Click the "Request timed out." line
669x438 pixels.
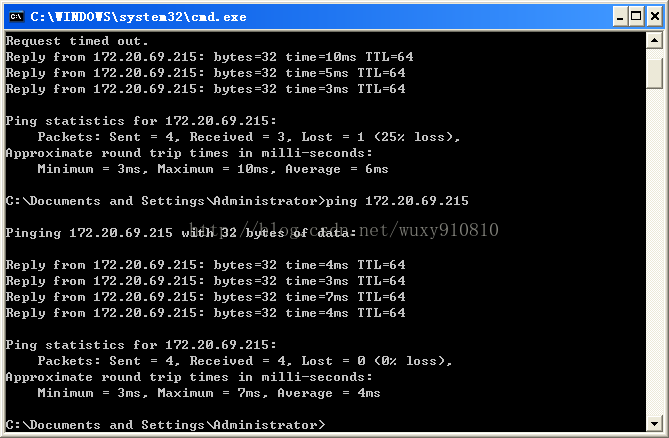point(77,41)
